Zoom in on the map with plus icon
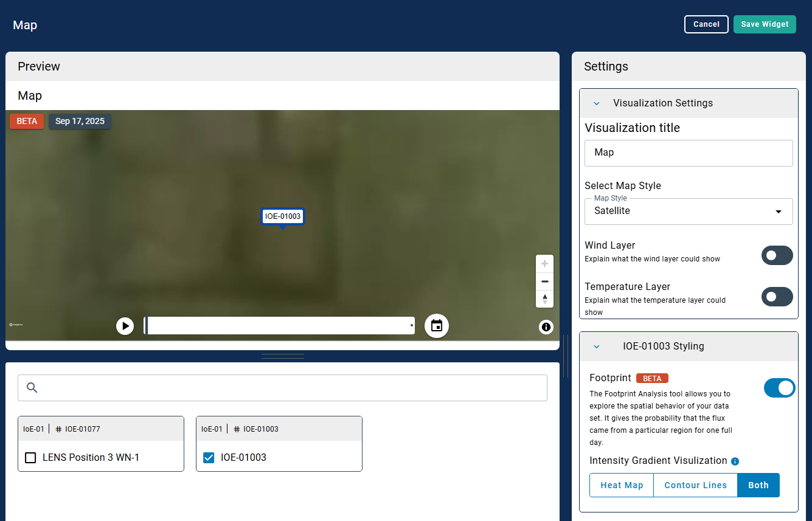Image resolution: width=812 pixels, height=521 pixels. click(544, 264)
